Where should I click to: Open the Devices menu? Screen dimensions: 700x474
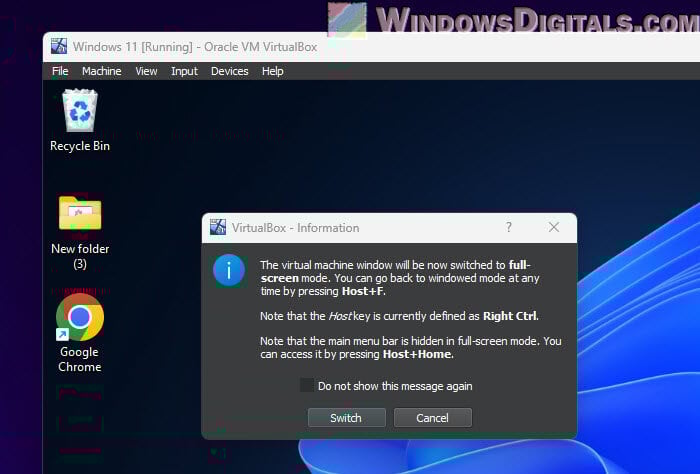coord(229,71)
